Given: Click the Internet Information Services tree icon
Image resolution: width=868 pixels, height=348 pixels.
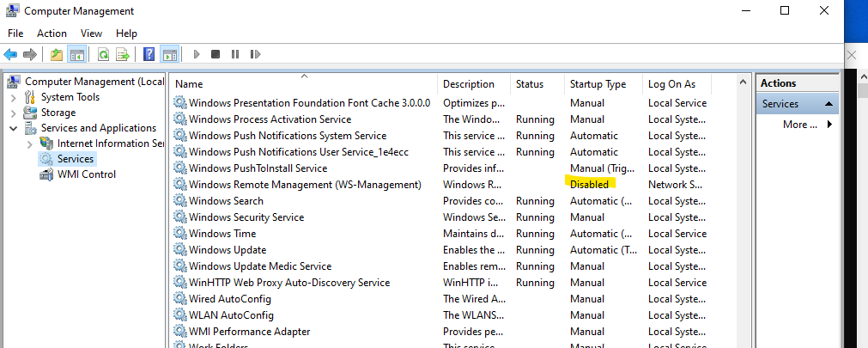Looking at the screenshot, I should coord(46,143).
